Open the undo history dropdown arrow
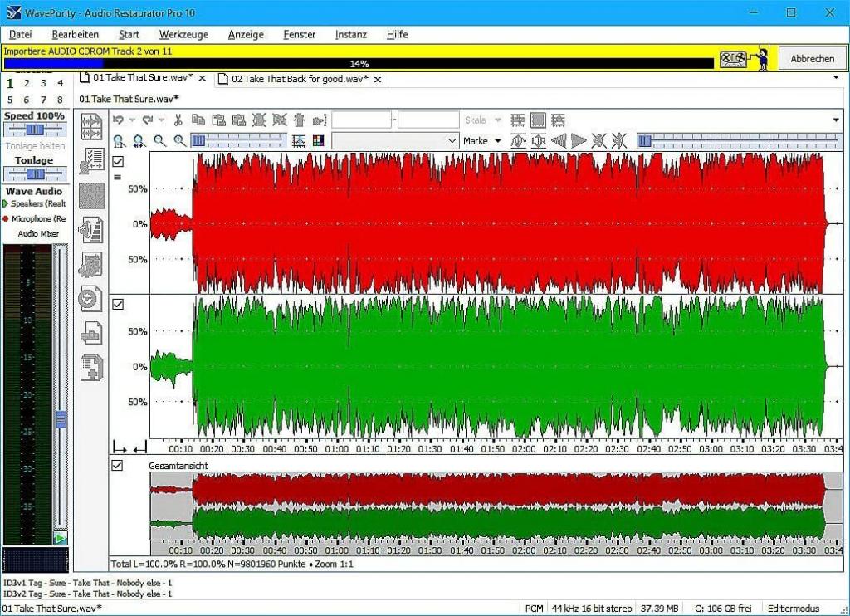The image size is (850, 616). tap(132, 120)
